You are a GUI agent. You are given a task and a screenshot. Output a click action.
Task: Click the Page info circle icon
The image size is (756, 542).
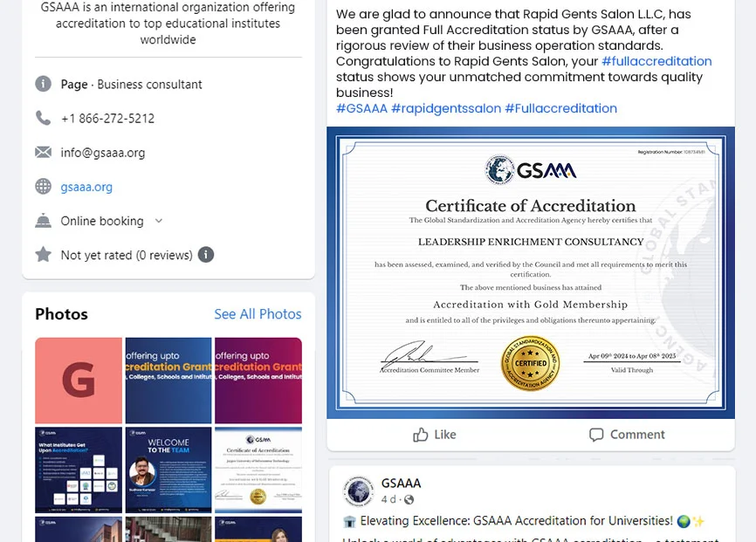43,84
